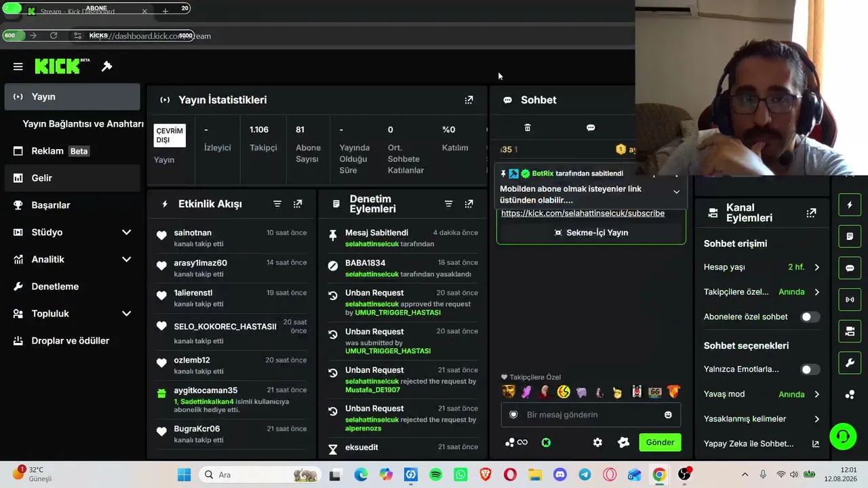This screenshot has width=868, height=488.
Task: Click the broadcast signal icon in right sidebar
Action: [x=850, y=300]
